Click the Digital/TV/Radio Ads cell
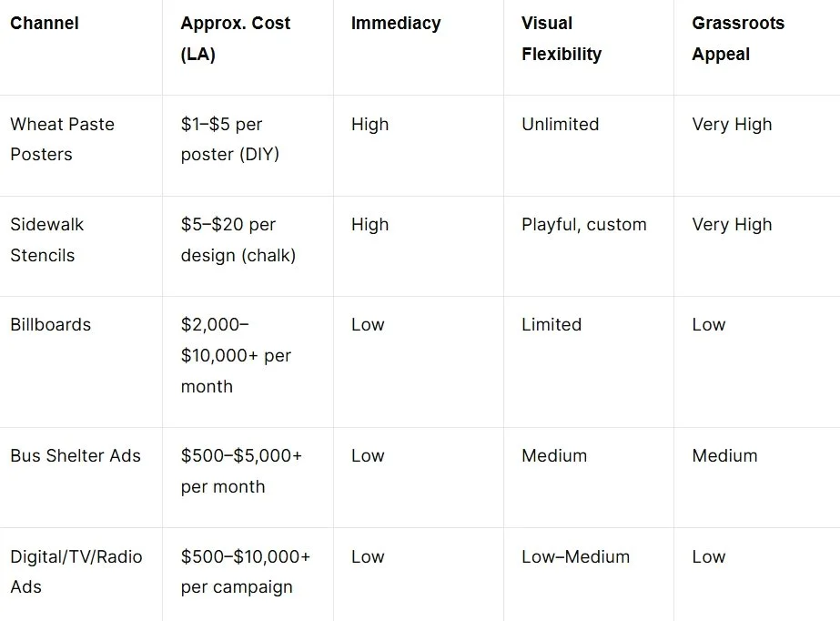The image size is (840, 621). [x=76, y=571]
